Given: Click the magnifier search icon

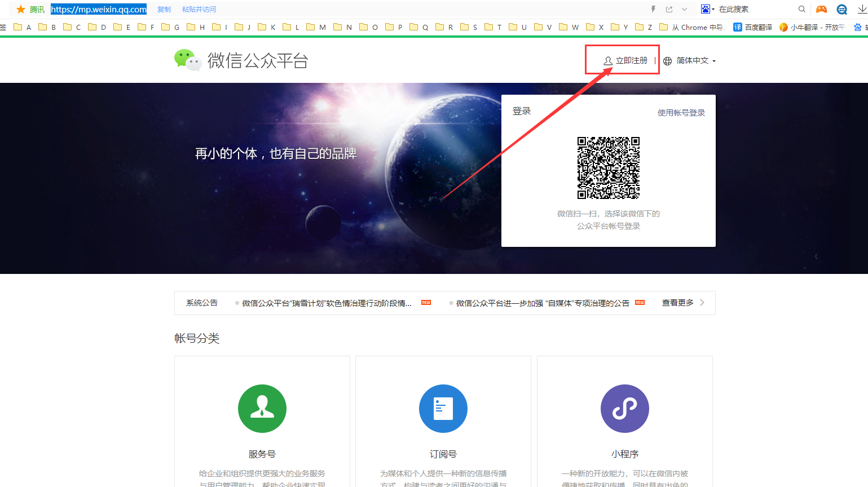Looking at the screenshot, I should [801, 9].
